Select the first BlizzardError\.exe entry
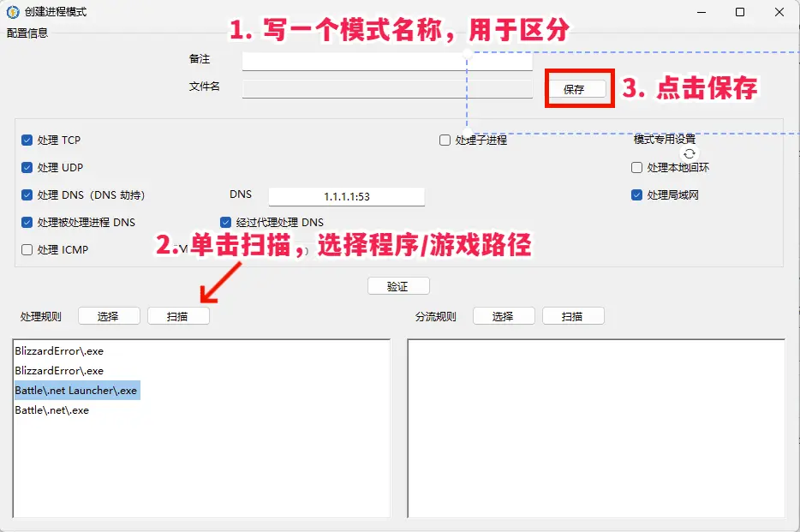 coord(59,351)
